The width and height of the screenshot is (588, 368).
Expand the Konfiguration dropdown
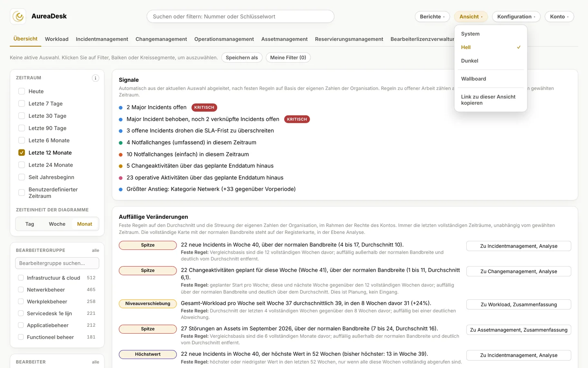tap(516, 17)
